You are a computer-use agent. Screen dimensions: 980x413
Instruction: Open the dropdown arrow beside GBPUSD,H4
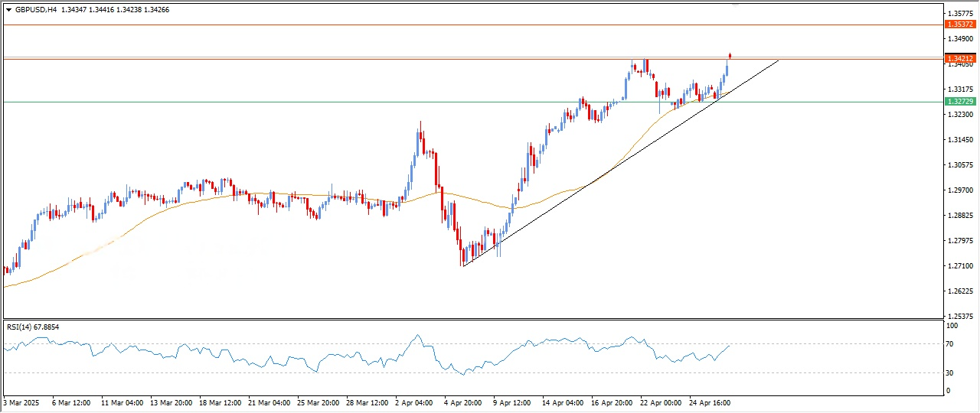[x=8, y=10]
